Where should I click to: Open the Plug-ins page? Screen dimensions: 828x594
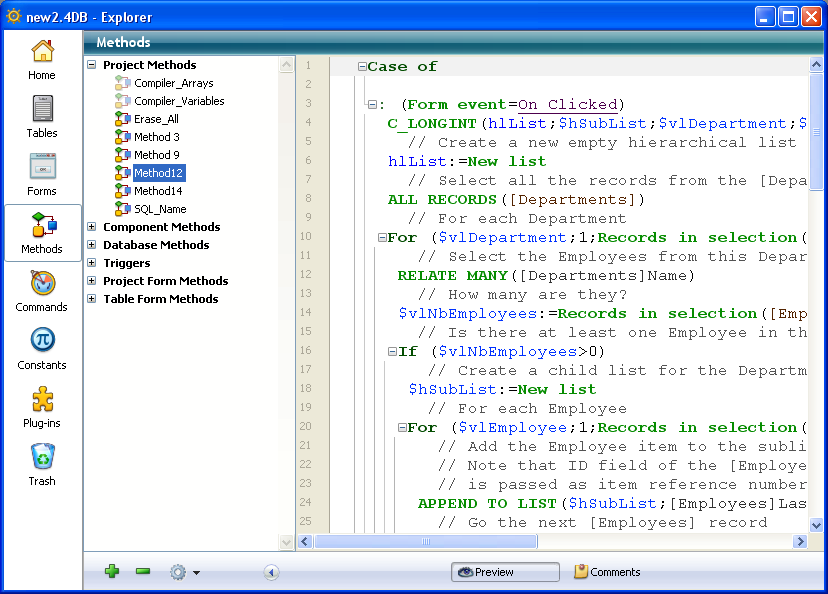point(42,406)
